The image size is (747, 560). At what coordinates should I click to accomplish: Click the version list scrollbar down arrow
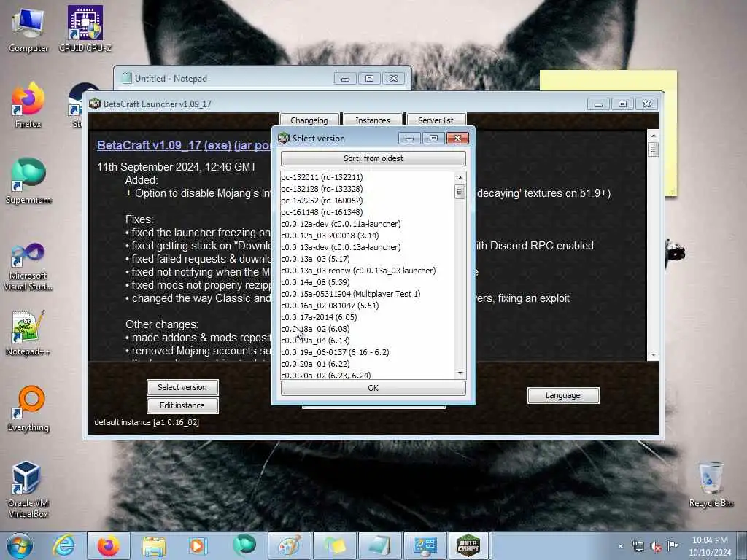pos(460,373)
